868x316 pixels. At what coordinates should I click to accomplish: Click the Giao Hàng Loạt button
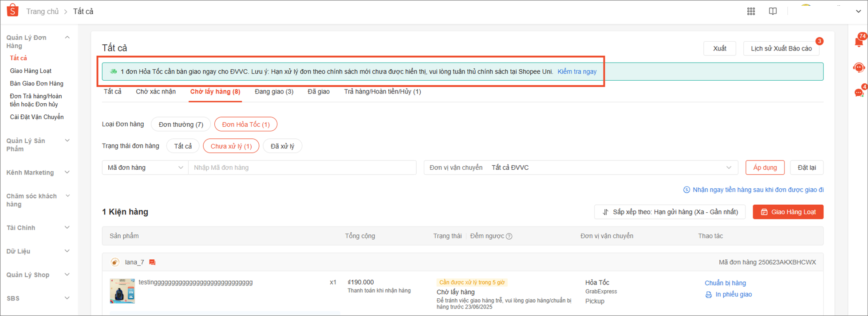(x=788, y=212)
